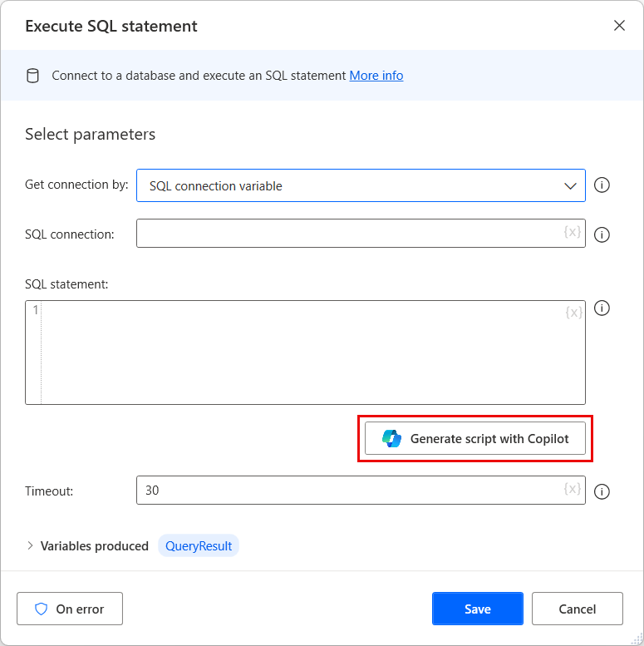Cancel the Execute SQL statement dialog
The width and height of the screenshot is (644, 646).
577,609
